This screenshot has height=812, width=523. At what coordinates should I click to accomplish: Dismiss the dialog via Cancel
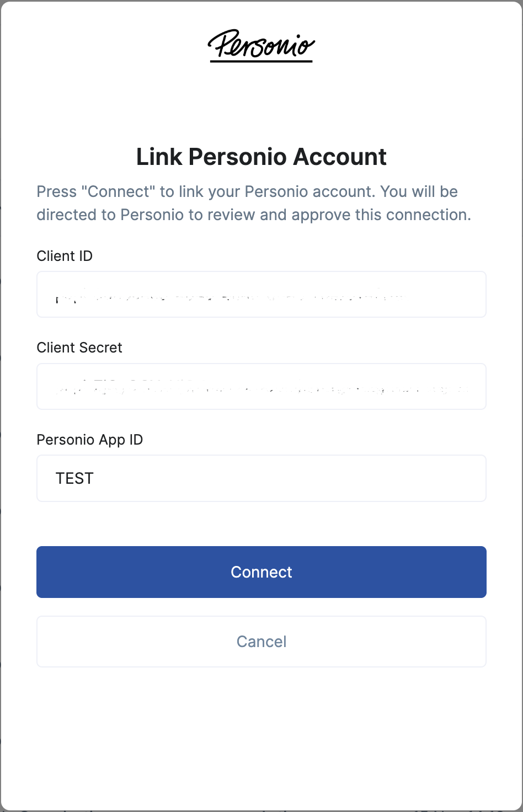(261, 641)
